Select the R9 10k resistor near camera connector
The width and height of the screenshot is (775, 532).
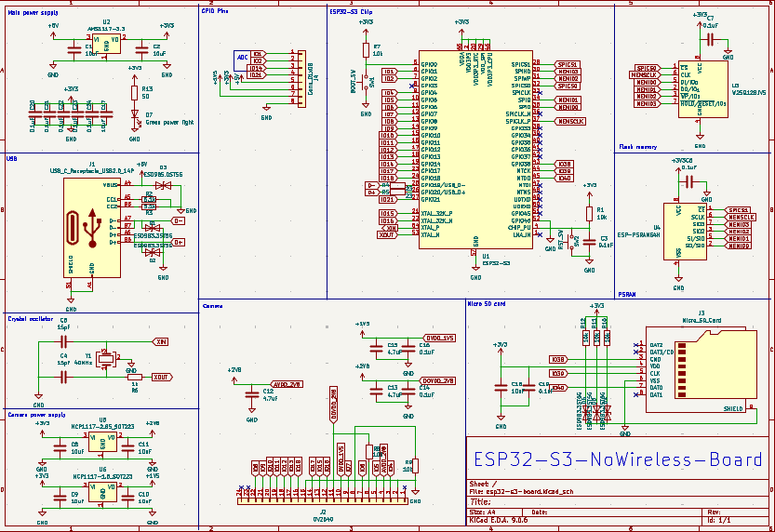coord(415,466)
